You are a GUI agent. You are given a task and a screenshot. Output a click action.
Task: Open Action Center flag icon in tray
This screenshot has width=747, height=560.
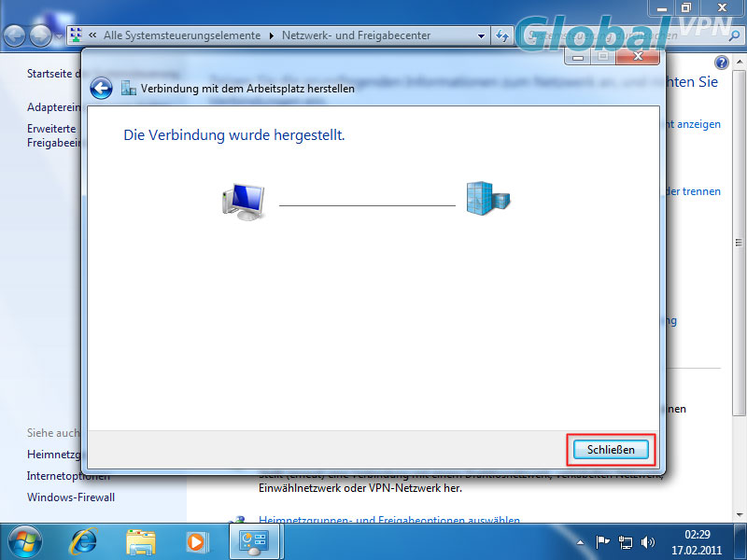603,541
